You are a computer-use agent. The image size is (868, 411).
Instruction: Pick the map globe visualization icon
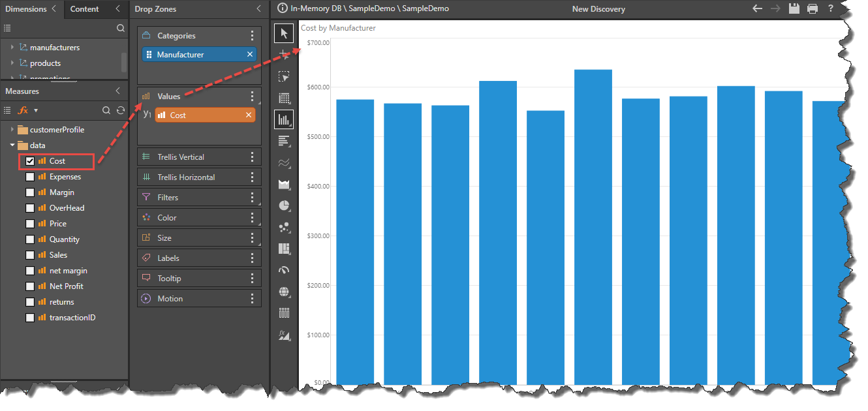[x=284, y=292]
